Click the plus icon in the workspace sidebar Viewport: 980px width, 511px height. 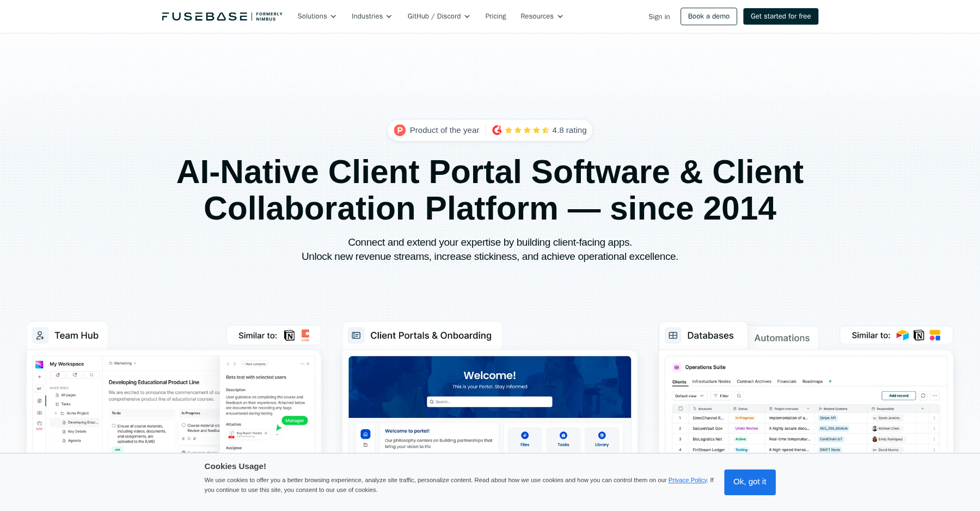pos(39,376)
